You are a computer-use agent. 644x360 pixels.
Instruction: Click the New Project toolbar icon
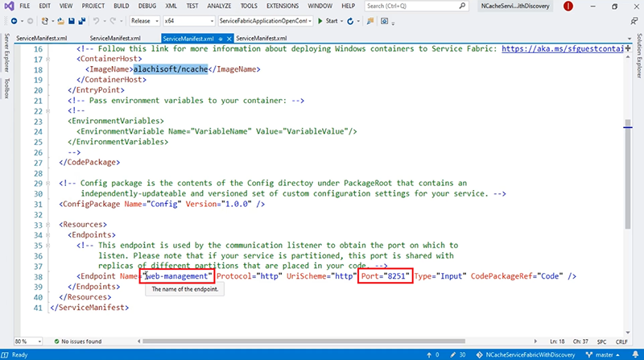coord(44,21)
